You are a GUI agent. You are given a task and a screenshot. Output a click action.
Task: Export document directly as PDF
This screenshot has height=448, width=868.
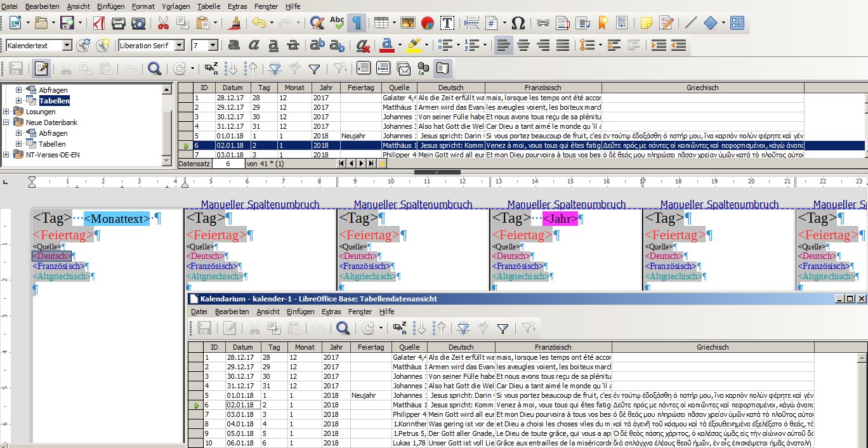(98, 23)
